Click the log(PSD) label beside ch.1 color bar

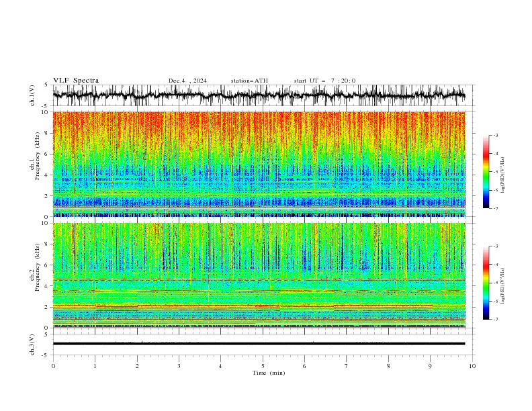(x=502, y=175)
